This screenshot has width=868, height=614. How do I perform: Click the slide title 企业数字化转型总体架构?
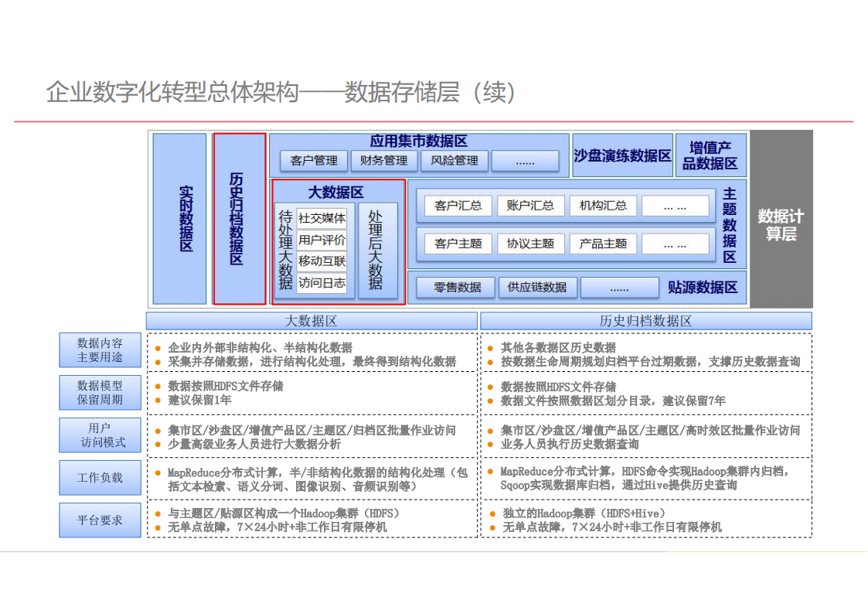172,92
